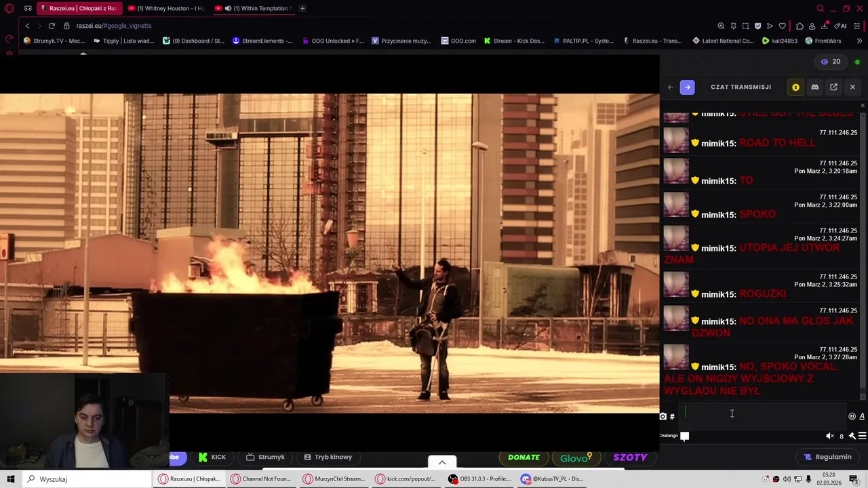Viewport: 868px width, 488px height.
Task: Open the AI assistant button
Action: [x=840, y=26]
